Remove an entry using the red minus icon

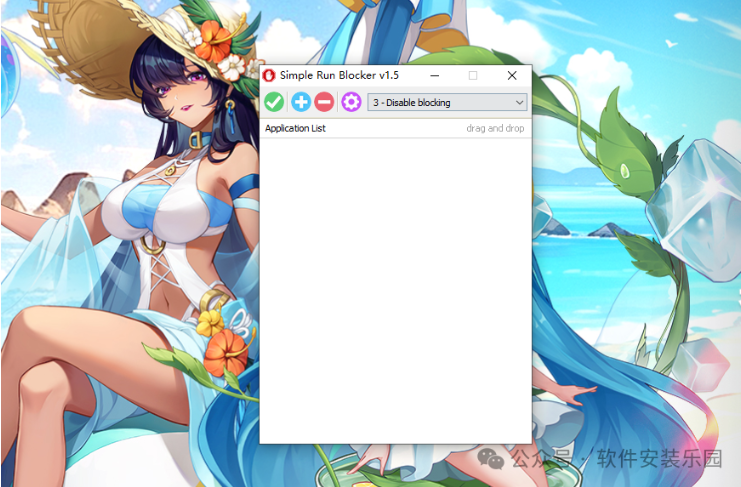point(324,102)
